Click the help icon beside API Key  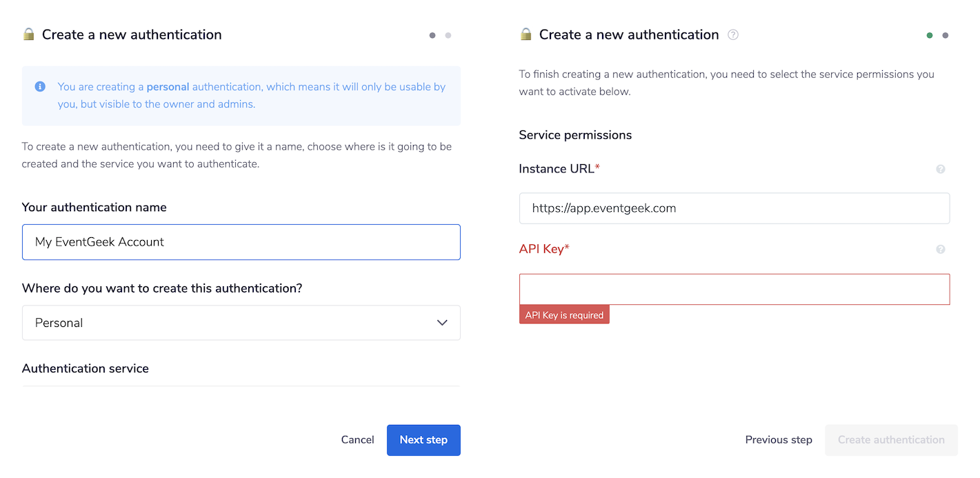pyautogui.click(x=941, y=248)
